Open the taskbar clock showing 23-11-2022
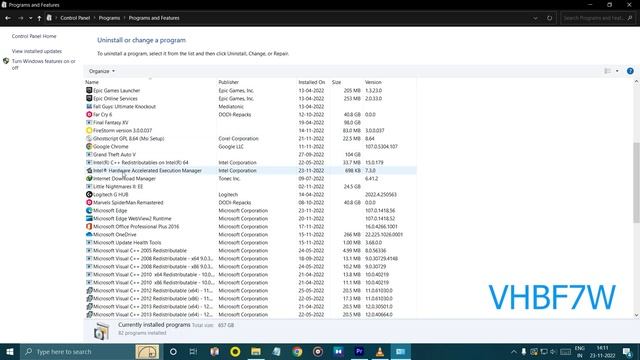Image resolution: width=640 pixels, height=360 pixels. (x=602, y=351)
